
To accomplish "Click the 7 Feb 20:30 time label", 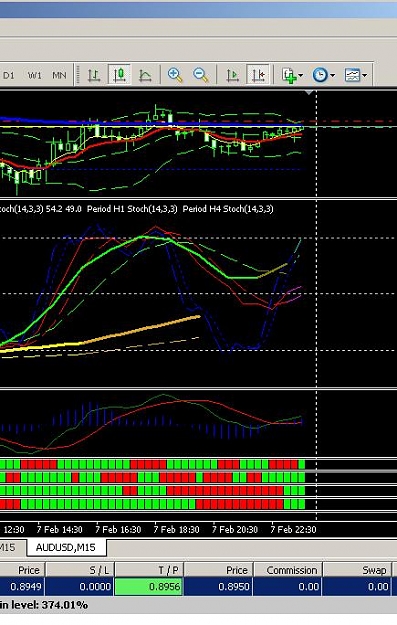I will click(x=235, y=529).
